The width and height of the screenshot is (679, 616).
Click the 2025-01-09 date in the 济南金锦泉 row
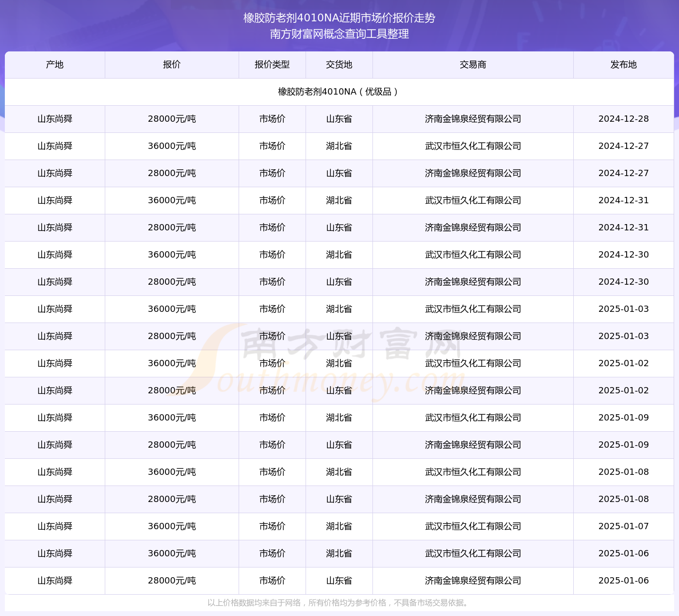point(623,445)
